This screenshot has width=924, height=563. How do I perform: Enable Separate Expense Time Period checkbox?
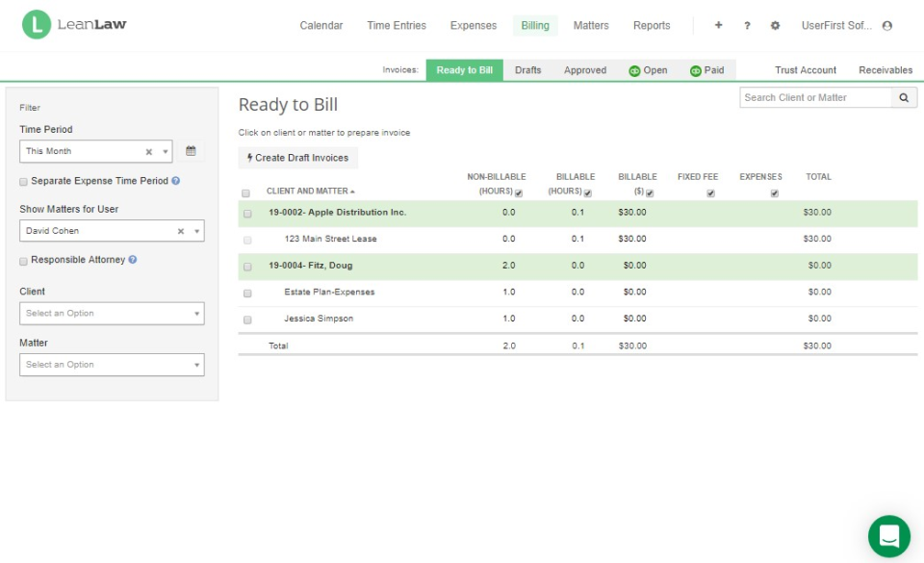tap(23, 181)
